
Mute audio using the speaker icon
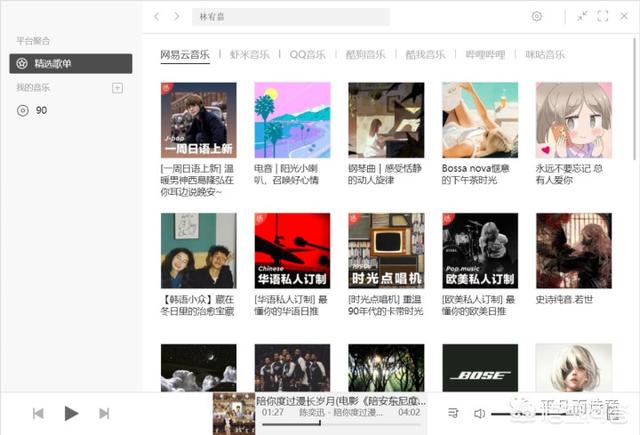479,413
